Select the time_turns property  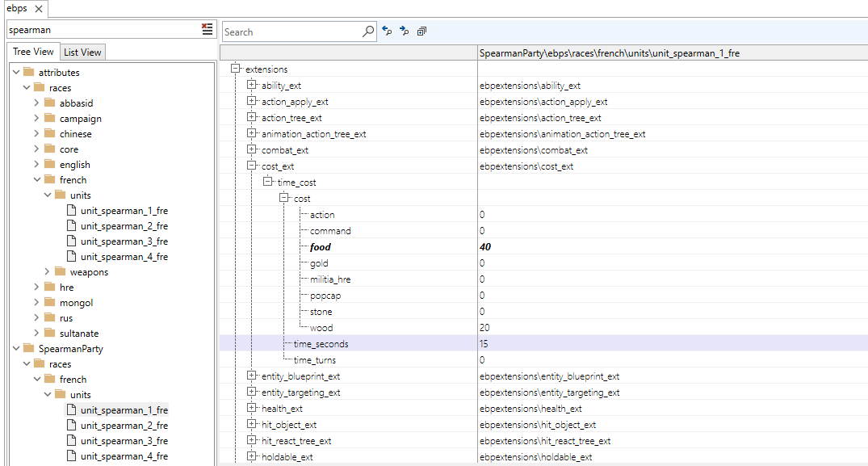pos(314,359)
